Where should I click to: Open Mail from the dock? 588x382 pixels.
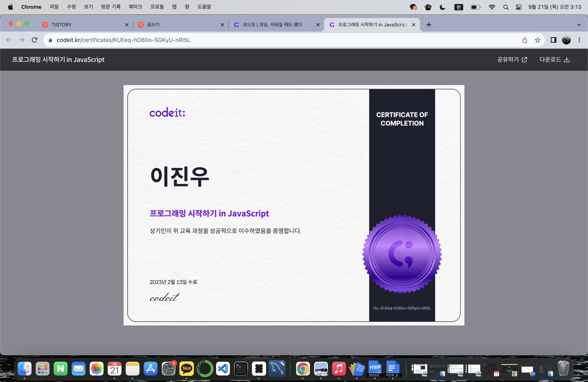pos(79,369)
